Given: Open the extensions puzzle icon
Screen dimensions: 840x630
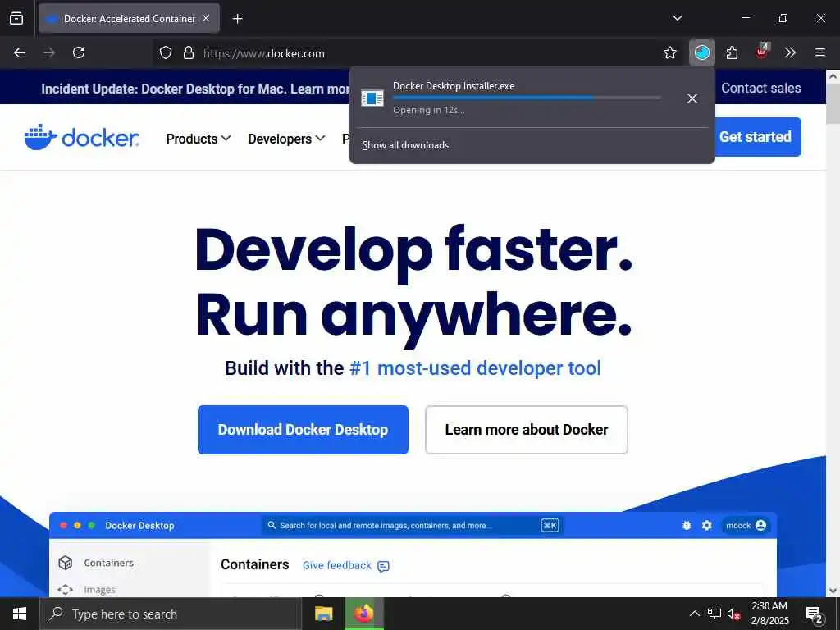Looking at the screenshot, I should click(x=732, y=52).
